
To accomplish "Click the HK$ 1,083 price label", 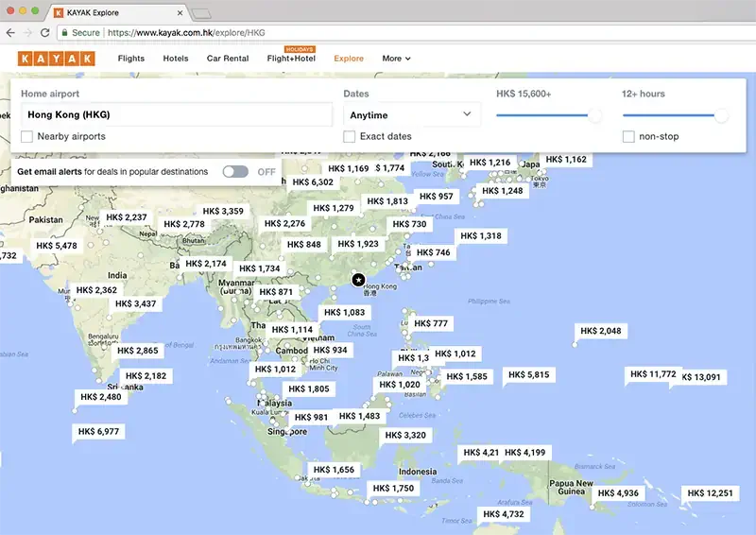I will point(344,313).
